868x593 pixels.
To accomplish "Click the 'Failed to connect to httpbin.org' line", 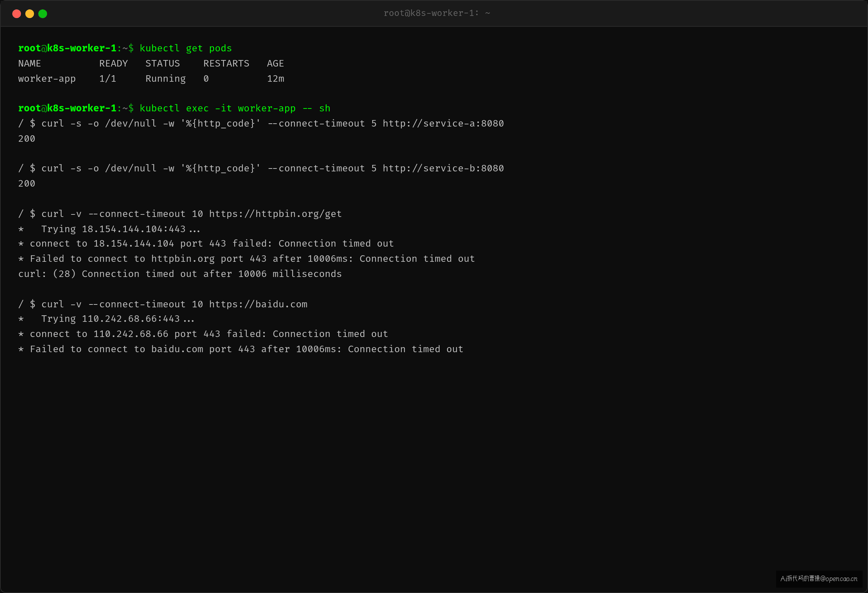I will point(247,259).
